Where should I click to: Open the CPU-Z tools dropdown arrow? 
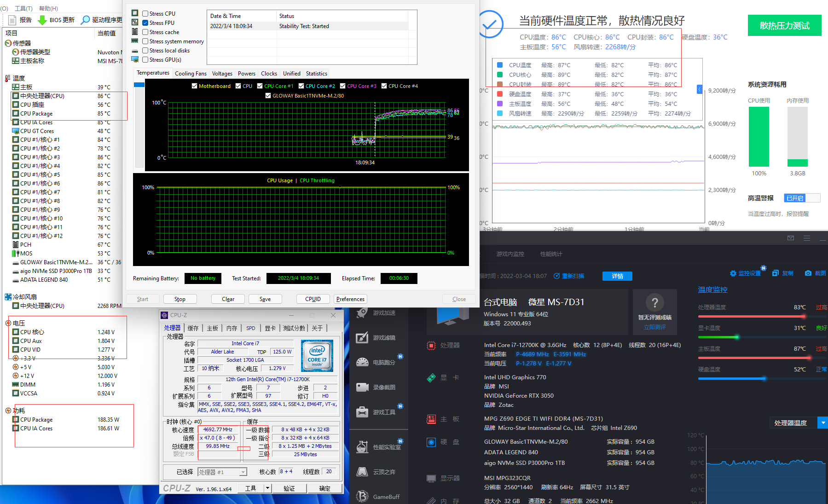pyautogui.click(x=267, y=488)
